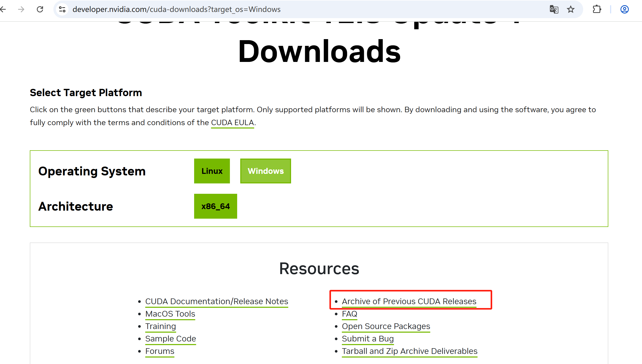The height and width of the screenshot is (364, 642).
Task: Open Tarball and Zip Archive Deliverables
Action: (409, 351)
